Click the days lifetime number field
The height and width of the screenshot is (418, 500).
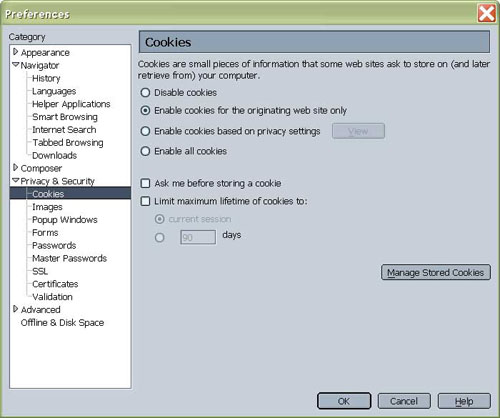[x=198, y=237]
